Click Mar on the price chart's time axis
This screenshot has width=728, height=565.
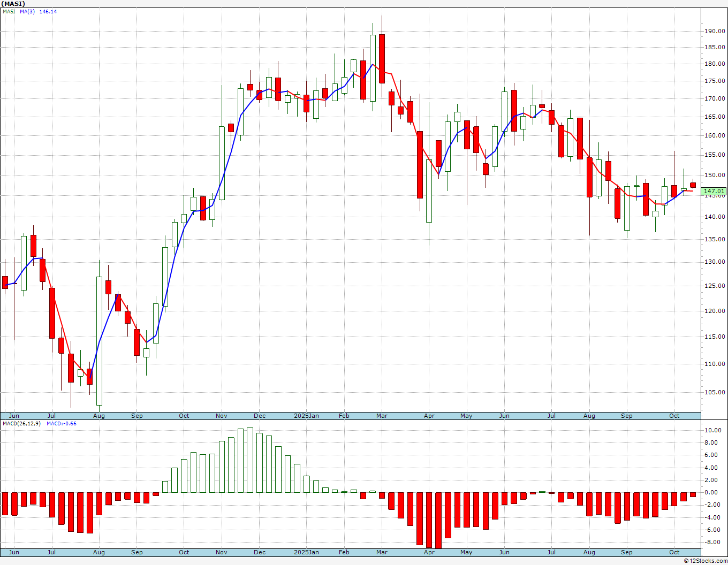coord(382,416)
